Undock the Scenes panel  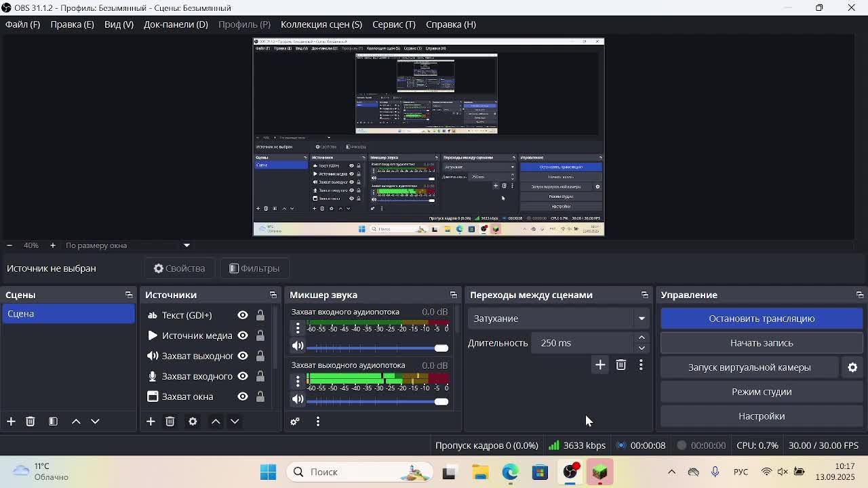[x=129, y=295]
